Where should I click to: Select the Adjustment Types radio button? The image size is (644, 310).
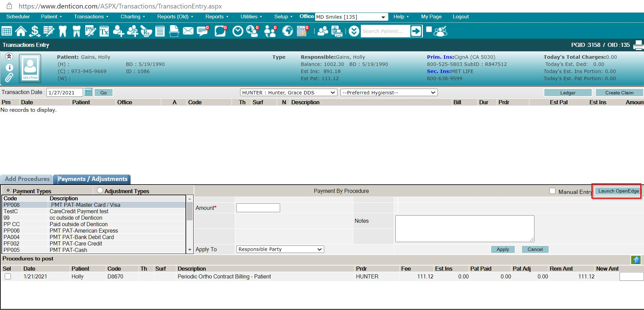(100, 190)
